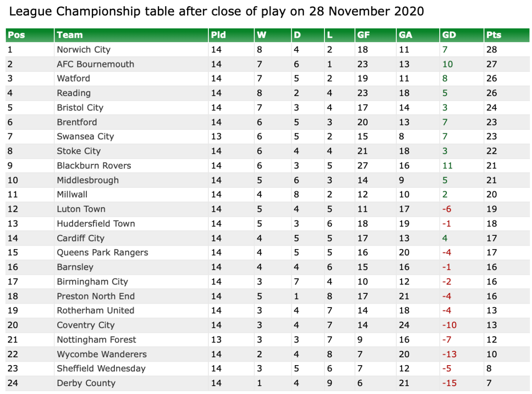Click the Watford team name
The height and width of the screenshot is (394, 532).
click(73, 78)
